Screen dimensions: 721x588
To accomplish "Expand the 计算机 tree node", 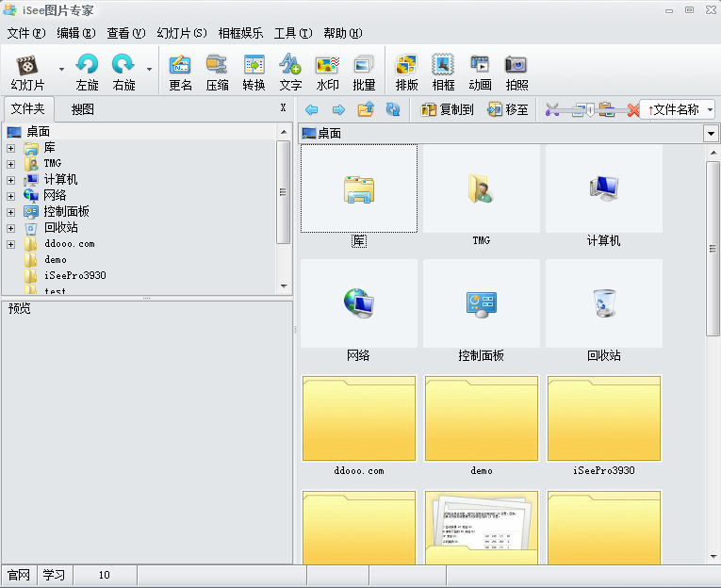I will pyautogui.click(x=10, y=180).
